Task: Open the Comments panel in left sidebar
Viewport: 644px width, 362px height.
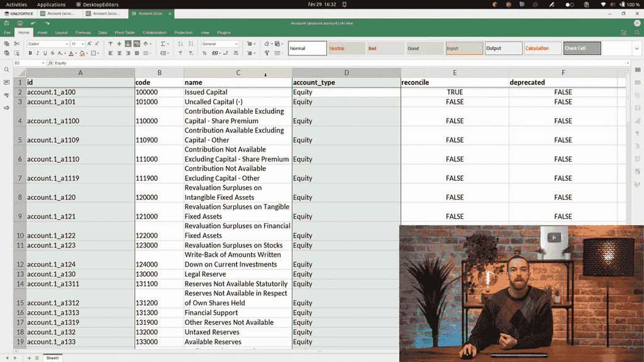Action: pyautogui.click(x=6, y=82)
